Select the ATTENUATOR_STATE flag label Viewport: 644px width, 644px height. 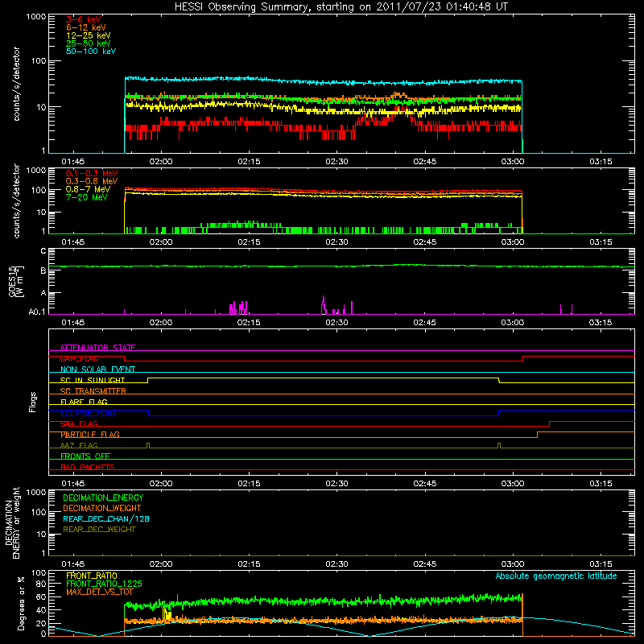click(97, 348)
